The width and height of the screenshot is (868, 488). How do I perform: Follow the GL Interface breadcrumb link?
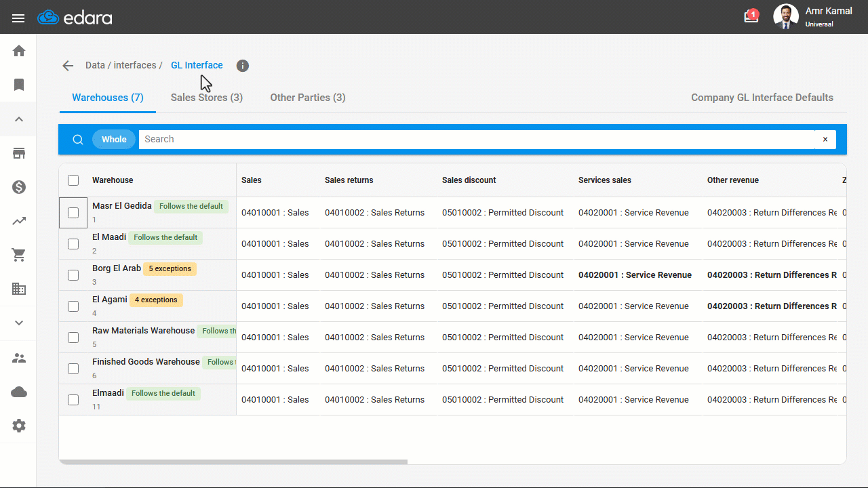[197, 65]
